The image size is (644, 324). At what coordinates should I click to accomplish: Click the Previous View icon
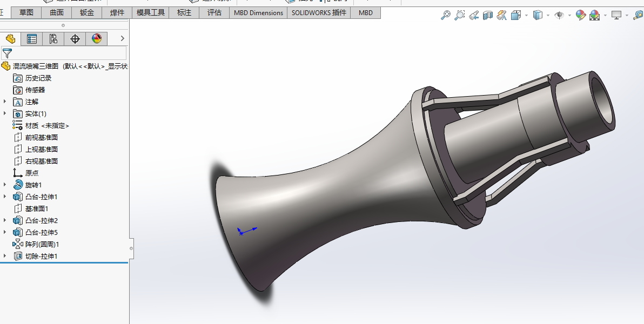click(474, 16)
